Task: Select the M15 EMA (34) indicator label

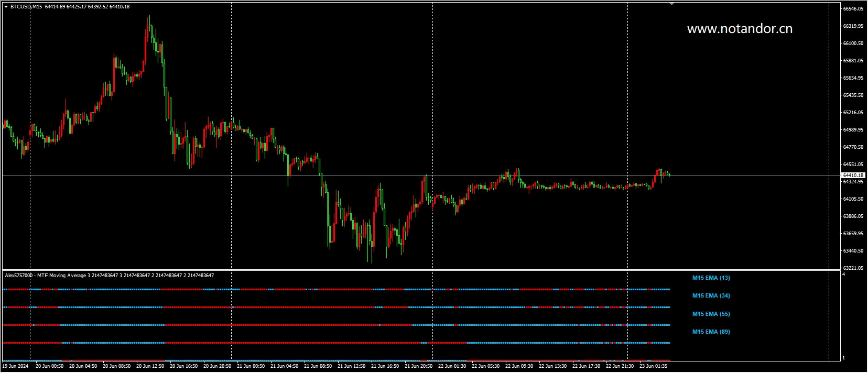Action: pyautogui.click(x=711, y=295)
